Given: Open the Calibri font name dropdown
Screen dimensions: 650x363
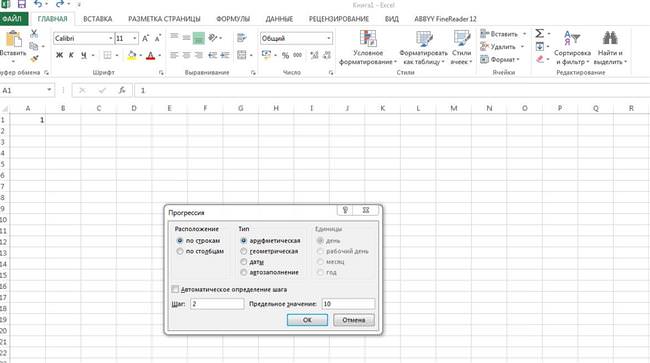Looking at the screenshot, I should click(x=110, y=38).
